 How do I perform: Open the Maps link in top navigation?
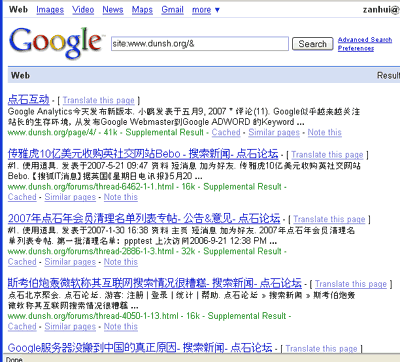pyautogui.click(x=142, y=10)
